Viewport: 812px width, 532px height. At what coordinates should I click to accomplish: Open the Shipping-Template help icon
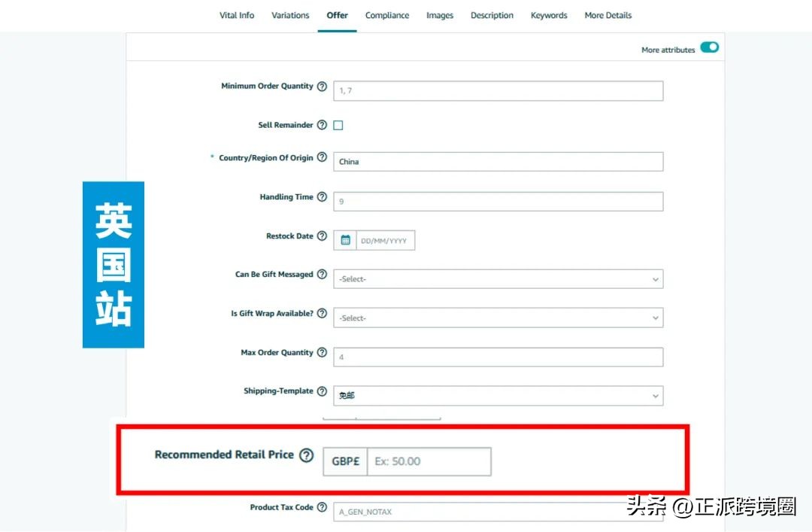pyautogui.click(x=323, y=391)
